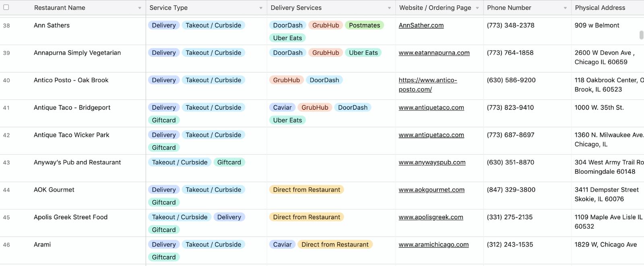Click the Giftcard tag for Anyway's Pub
The image size is (644, 266).
[229, 162]
